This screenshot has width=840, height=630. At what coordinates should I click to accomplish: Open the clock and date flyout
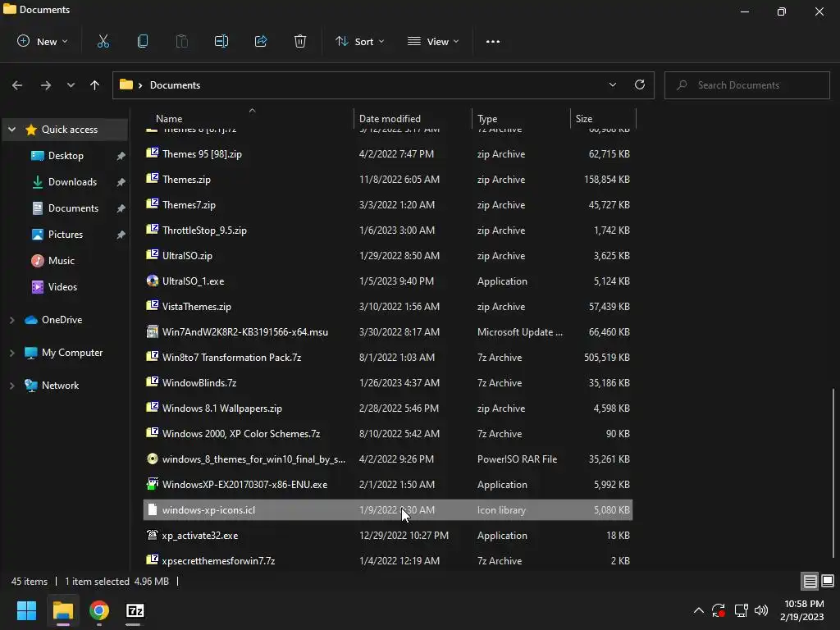pyautogui.click(x=802, y=610)
